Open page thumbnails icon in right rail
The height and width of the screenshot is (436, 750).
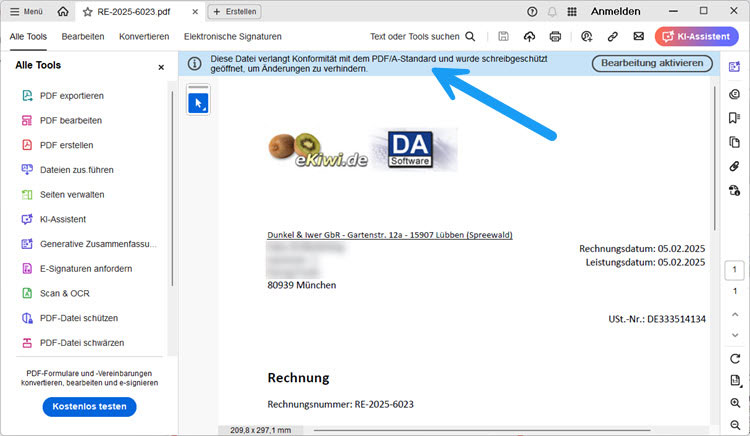pyautogui.click(x=734, y=142)
